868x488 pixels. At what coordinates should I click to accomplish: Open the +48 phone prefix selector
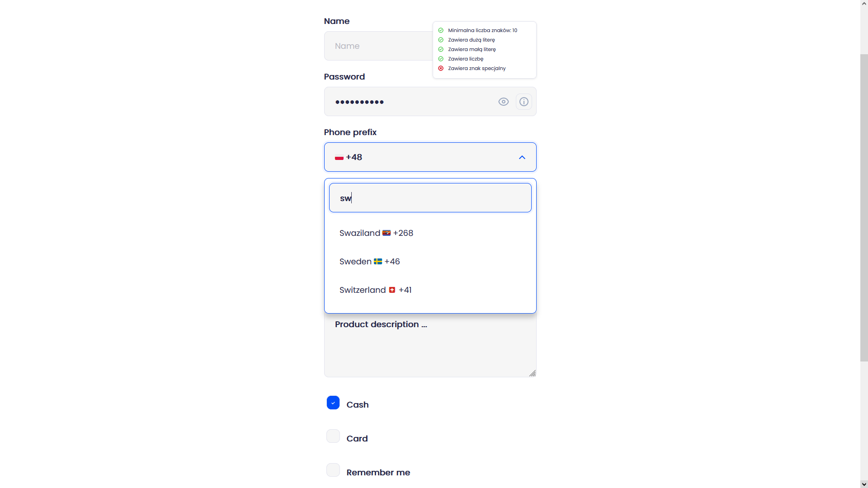pyautogui.click(x=425, y=157)
